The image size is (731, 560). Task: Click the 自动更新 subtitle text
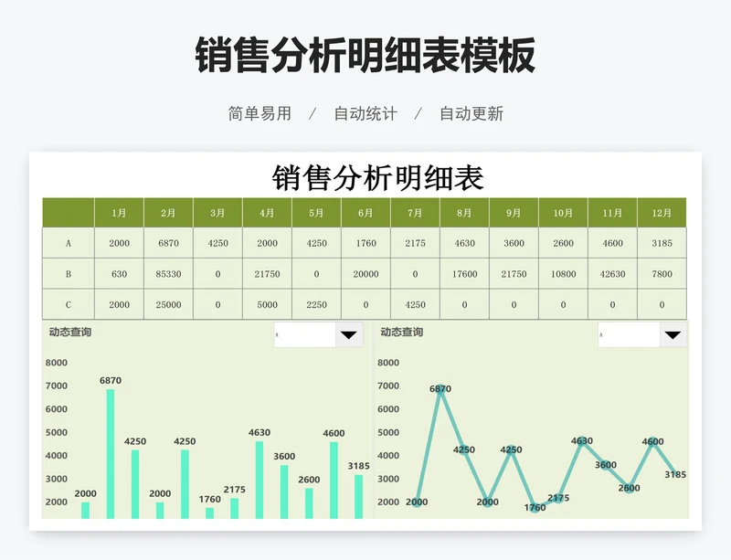coord(471,114)
